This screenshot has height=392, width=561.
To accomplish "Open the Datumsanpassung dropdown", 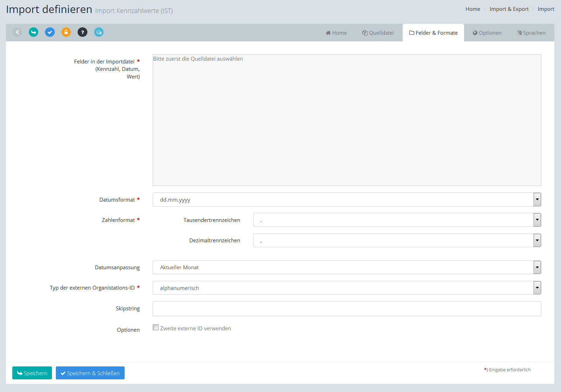I will (x=346, y=268).
